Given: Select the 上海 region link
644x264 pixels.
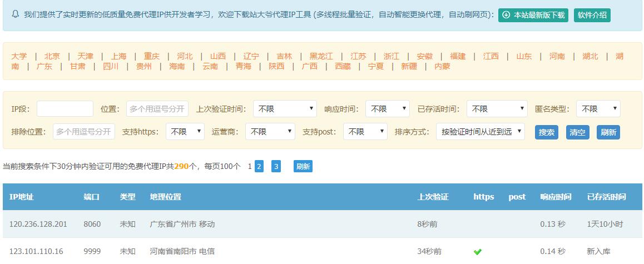Looking at the screenshot, I should [x=118, y=56].
